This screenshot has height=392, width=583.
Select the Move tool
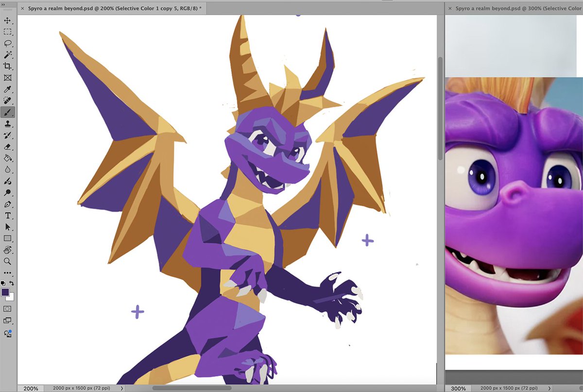click(x=8, y=20)
